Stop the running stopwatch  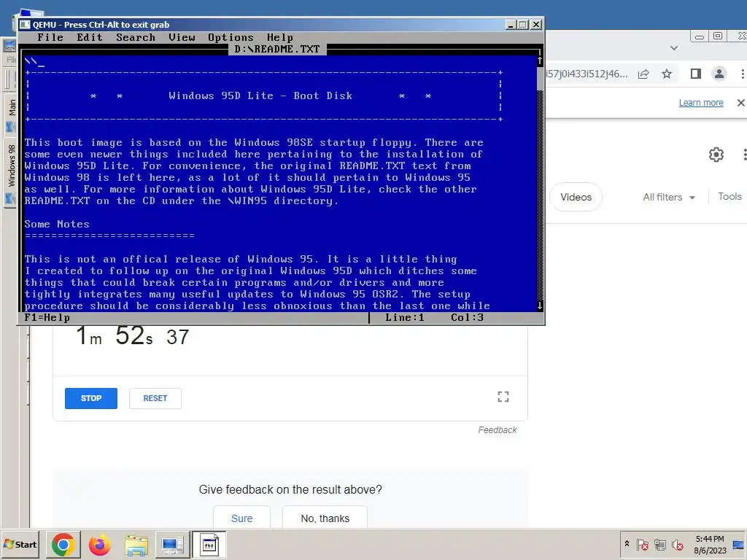91,398
